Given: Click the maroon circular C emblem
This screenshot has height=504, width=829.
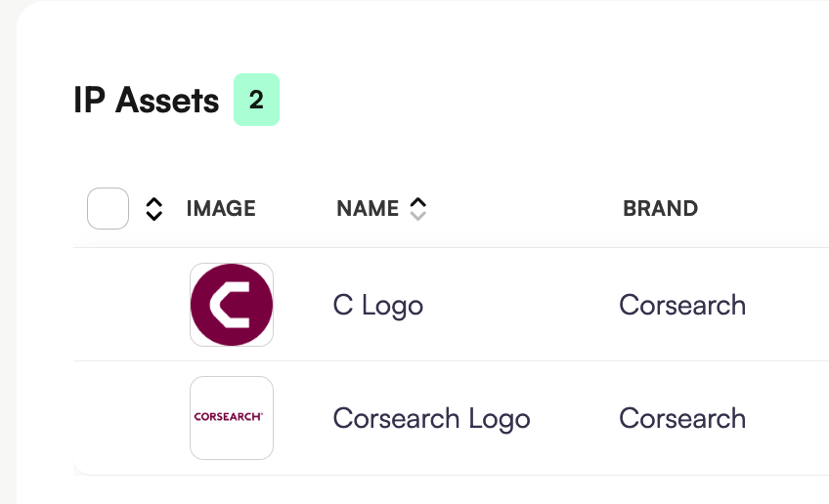Looking at the screenshot, I should pyautogui.click(x=232, y=305).
